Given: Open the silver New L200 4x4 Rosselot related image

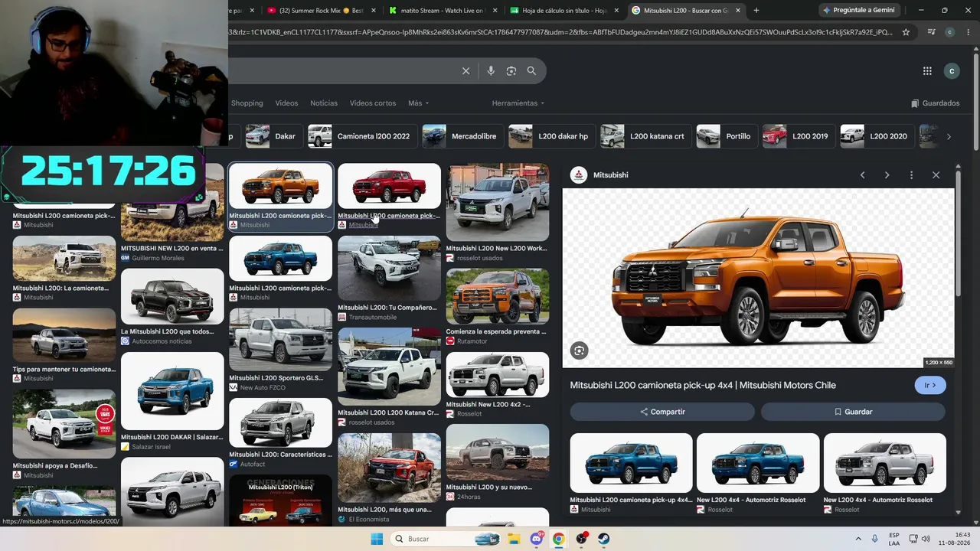Looking at the screenshot, I should (x=885, y=463).
